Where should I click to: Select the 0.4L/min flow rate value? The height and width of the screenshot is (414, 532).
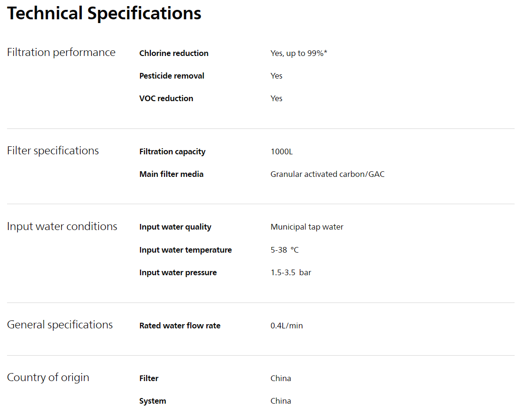pyautogui.click(x=287, y=326)
